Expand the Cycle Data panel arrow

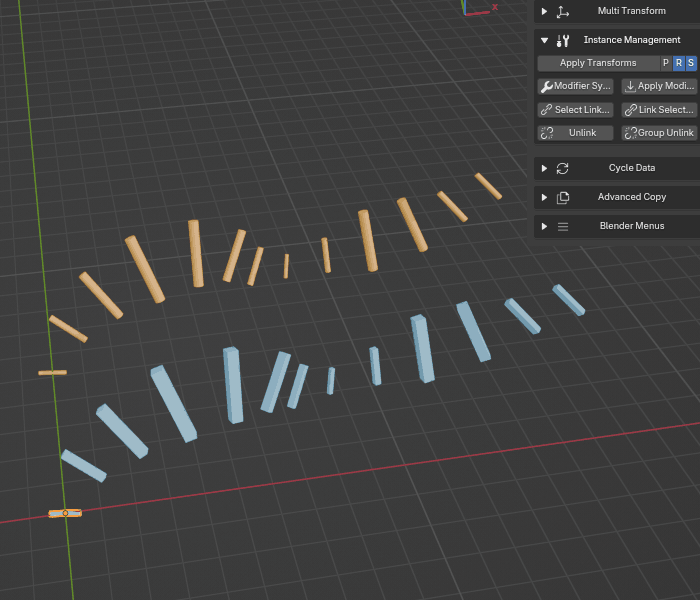pos(544,168)
